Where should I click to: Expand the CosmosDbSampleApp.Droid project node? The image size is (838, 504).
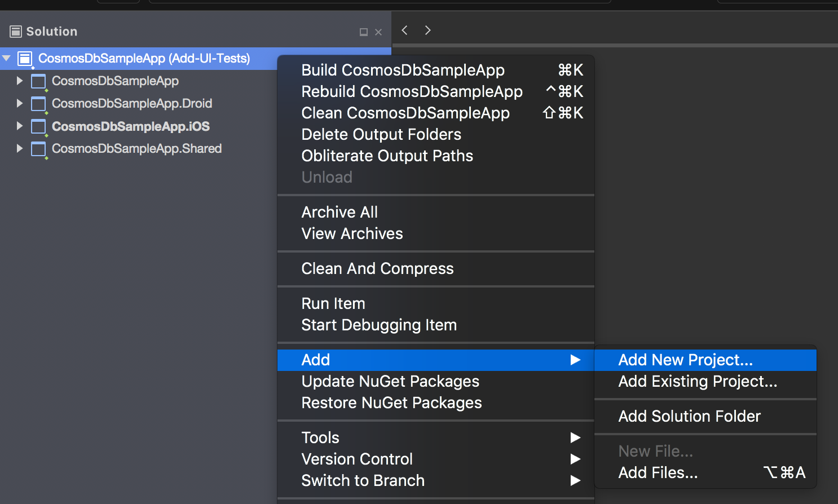(19, 103)
